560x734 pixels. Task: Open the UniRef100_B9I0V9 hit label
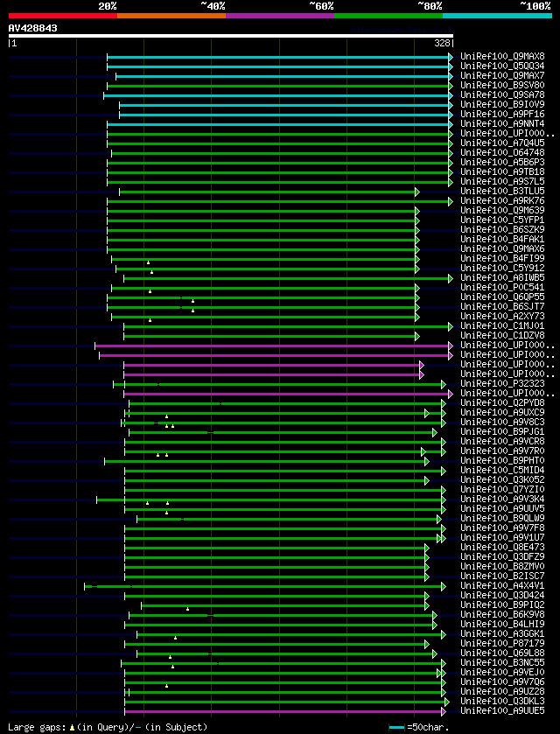(x=502, y=104)
